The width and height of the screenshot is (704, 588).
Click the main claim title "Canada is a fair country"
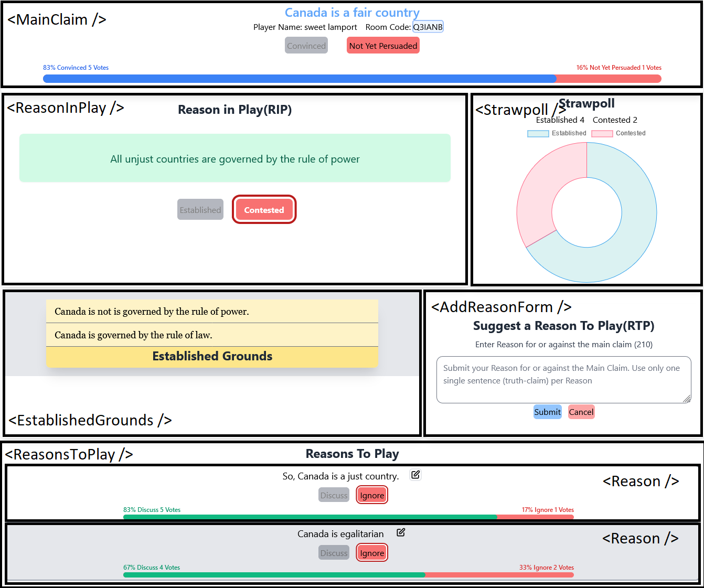tap(352, 12)
